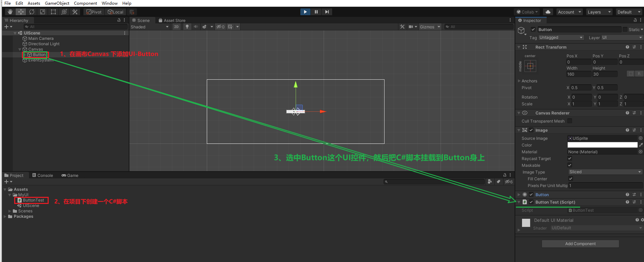Viewport: 644px width, 262px height.
Task: Open the Shaded draw mode dropdown
Action: 150,27
